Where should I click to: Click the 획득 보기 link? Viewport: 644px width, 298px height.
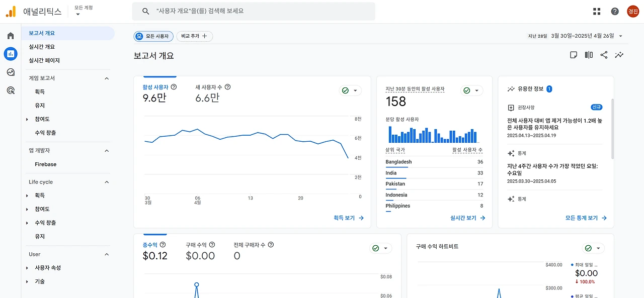[349, 218]
